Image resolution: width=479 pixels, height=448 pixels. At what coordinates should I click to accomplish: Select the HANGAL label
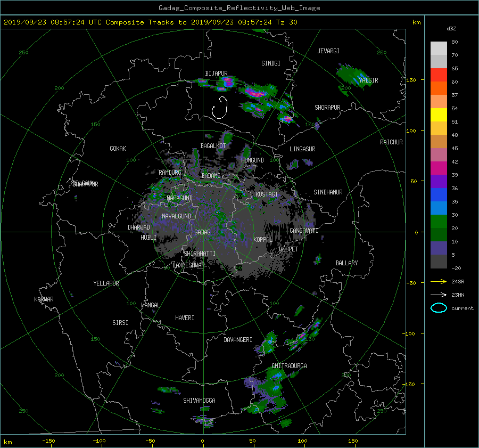pos(150,305)
